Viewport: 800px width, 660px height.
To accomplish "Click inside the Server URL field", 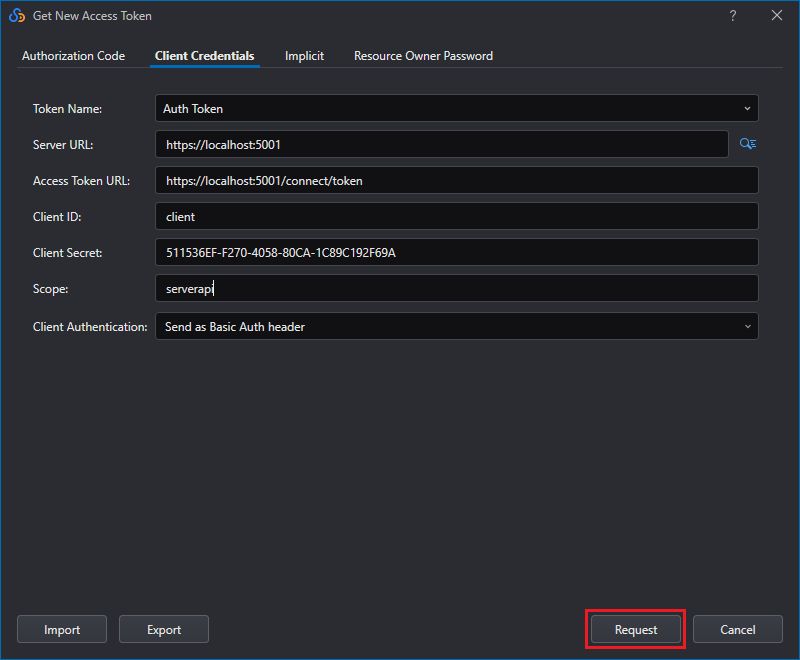I will click(440, 144).
